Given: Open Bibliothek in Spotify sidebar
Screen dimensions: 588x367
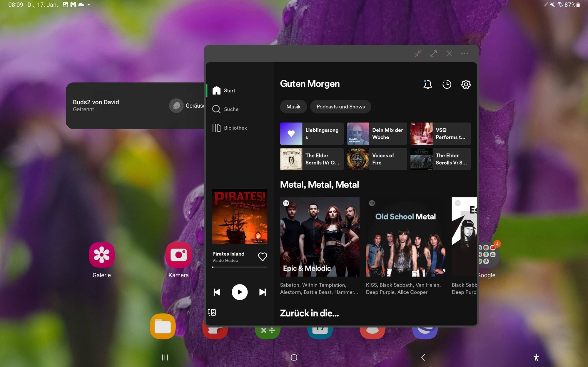Looking at the screenshot, I should tap(230, 128).
